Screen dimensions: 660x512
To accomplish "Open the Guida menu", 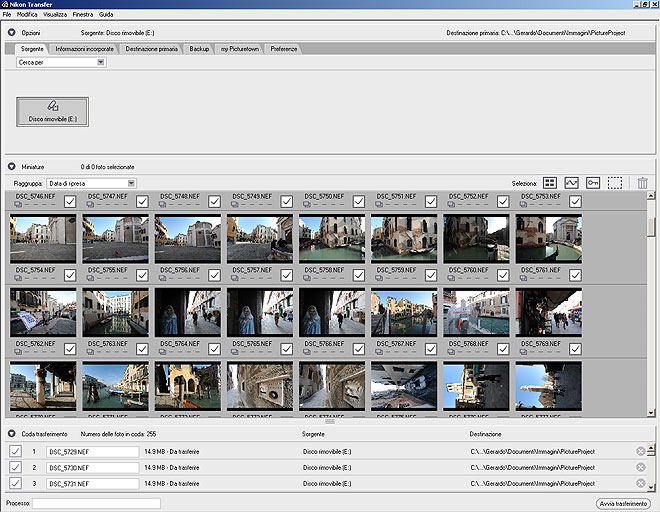I will (106, 14).
